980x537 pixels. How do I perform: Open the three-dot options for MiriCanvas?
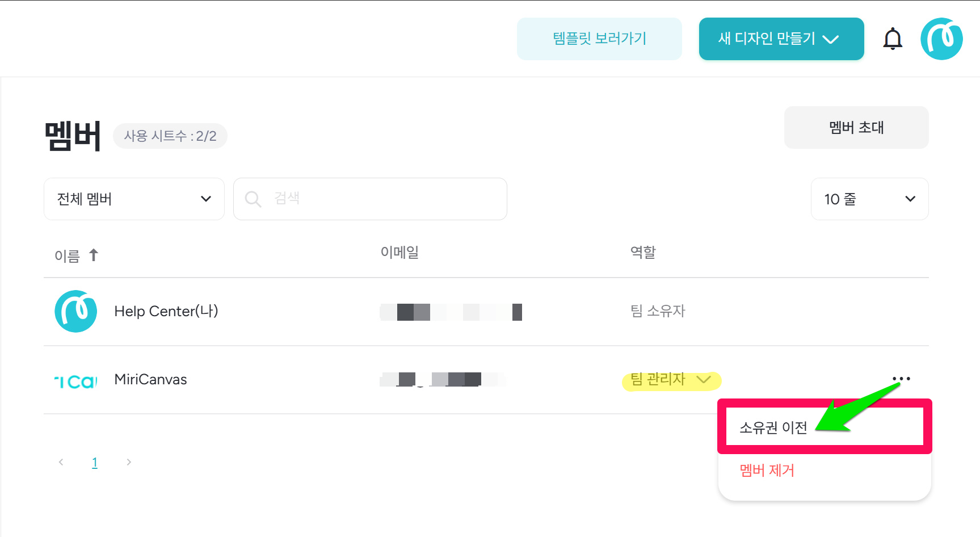pyautogui.click(x=901, y=379)
